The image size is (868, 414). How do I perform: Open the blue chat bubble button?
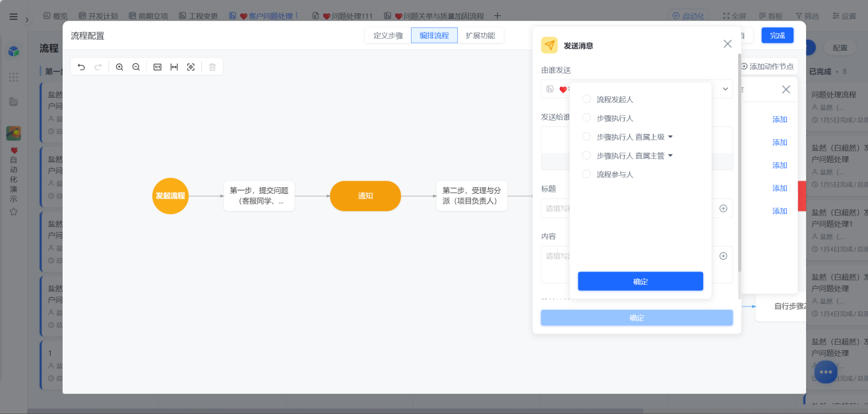[x=826, y=372]
